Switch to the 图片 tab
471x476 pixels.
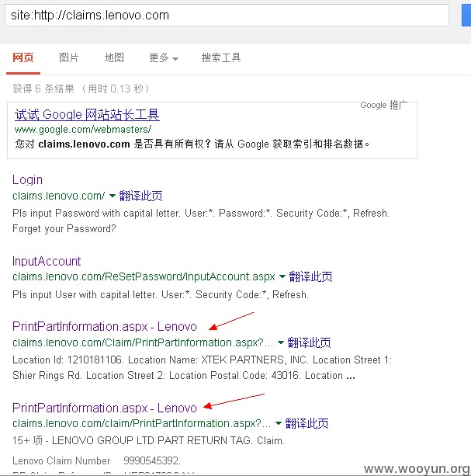point(69,57)
